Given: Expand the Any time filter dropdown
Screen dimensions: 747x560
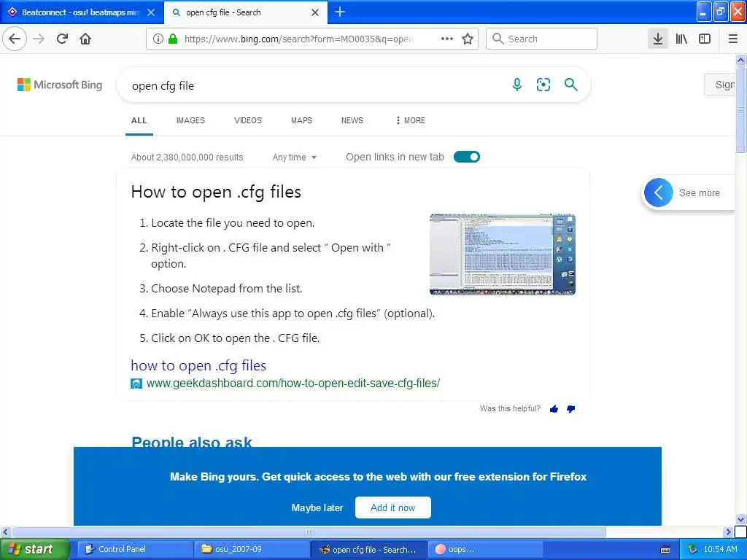Looking at the screenshot, I should (295, 157).
